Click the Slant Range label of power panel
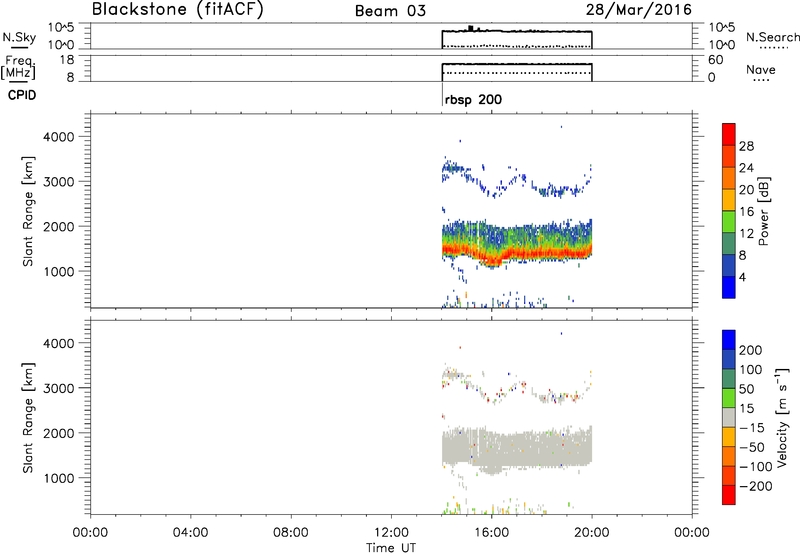This screenshot has width=800, height=554. click(x=28, y=211)
